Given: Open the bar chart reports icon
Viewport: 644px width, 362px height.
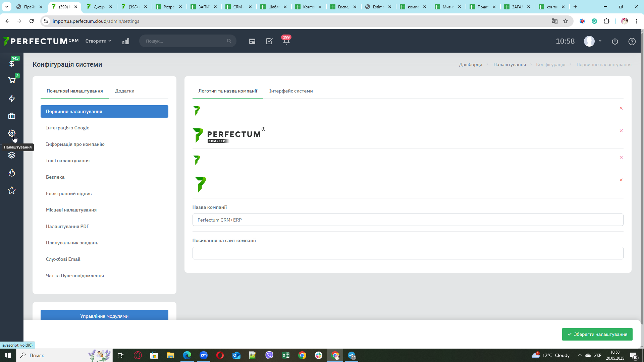Looking at the screenshot, I should pos(126,41).
